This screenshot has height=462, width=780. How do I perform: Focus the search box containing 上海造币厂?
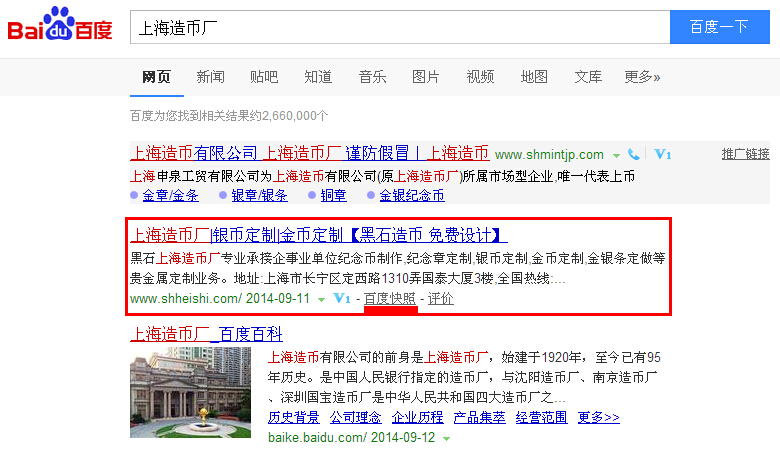click(x=400, y=27)
